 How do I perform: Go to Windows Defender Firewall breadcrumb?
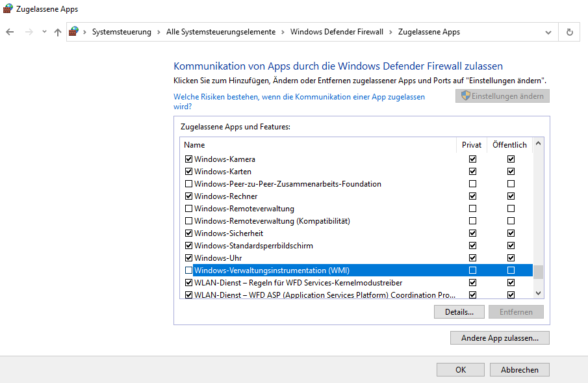337,31
